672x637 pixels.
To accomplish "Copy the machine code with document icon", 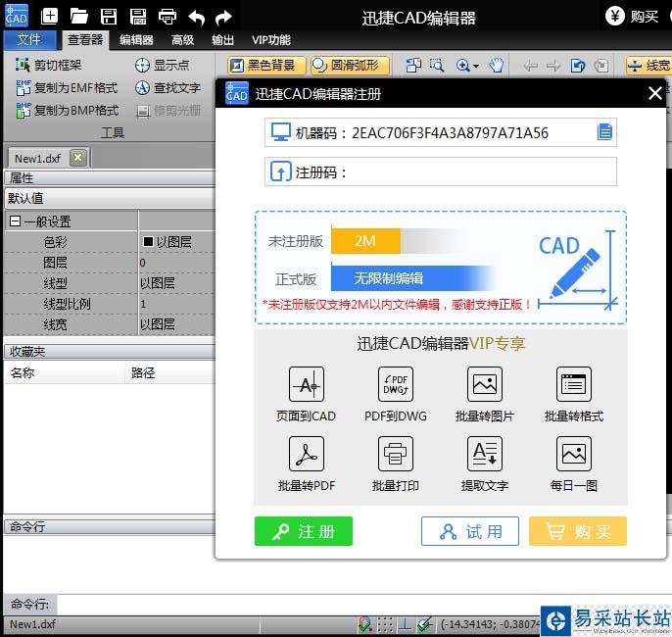I will coord(604,132).
